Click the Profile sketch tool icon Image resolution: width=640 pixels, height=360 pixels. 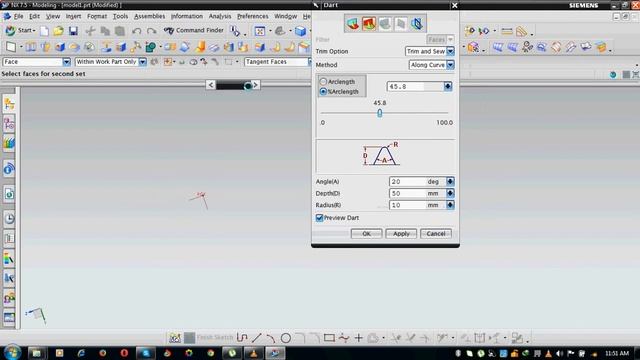click(x=242, y=338)
